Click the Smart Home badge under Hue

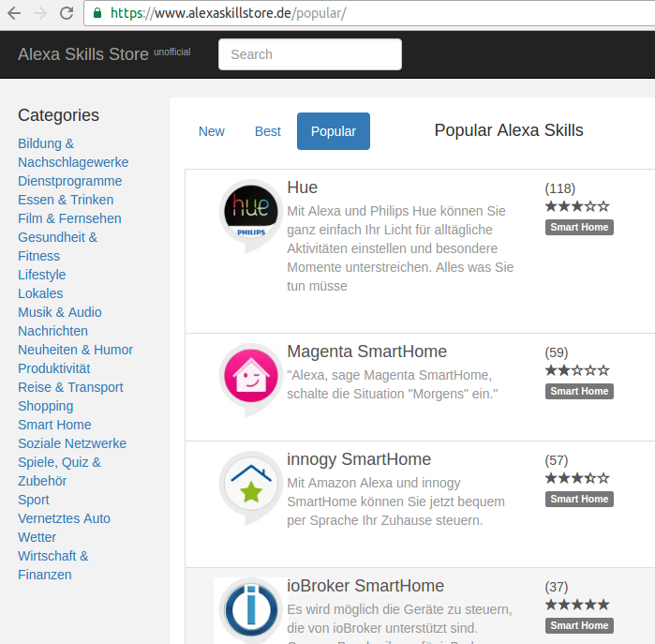(579, 228)
